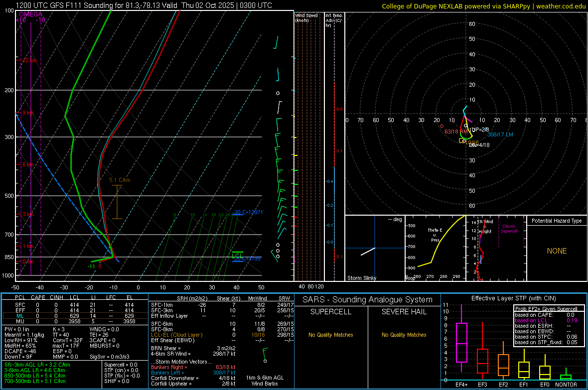Click the 'SHIP = 0.0' value
Image resolution: width=588 pixels, height=390 pixels.
117,381
